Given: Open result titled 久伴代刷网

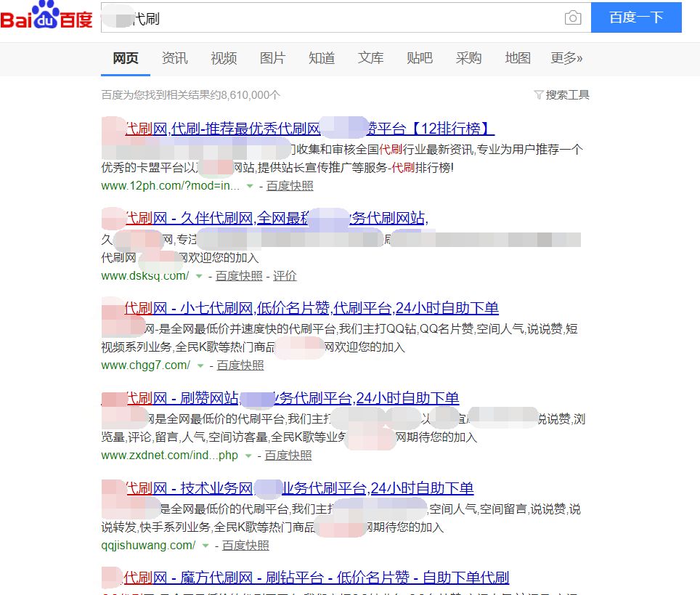Looking at the screenshot, I should coord(265,218).
